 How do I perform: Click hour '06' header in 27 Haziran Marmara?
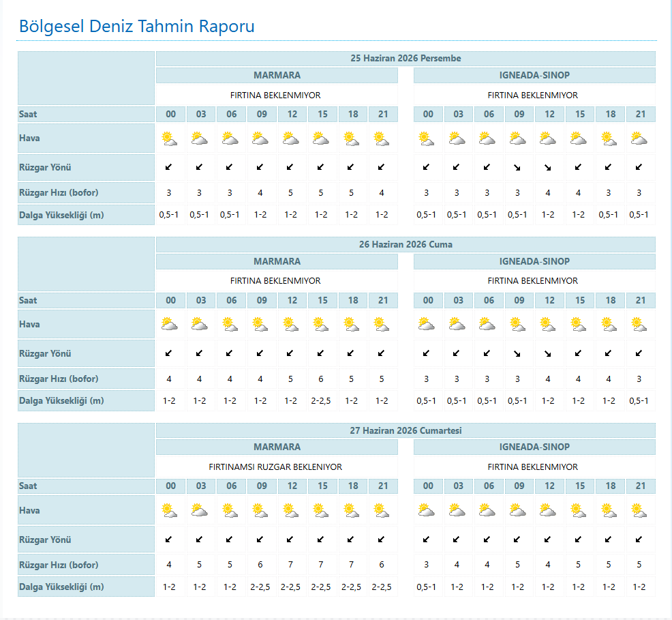tap(232, 486)
